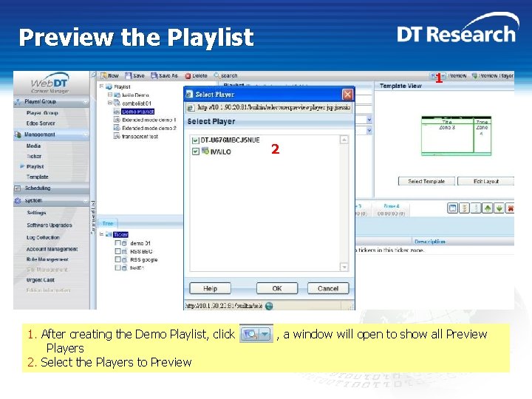Viewport: 532px width, 399px height.
Task: Click the move-up green arrow icon
Action: point(488,208)
